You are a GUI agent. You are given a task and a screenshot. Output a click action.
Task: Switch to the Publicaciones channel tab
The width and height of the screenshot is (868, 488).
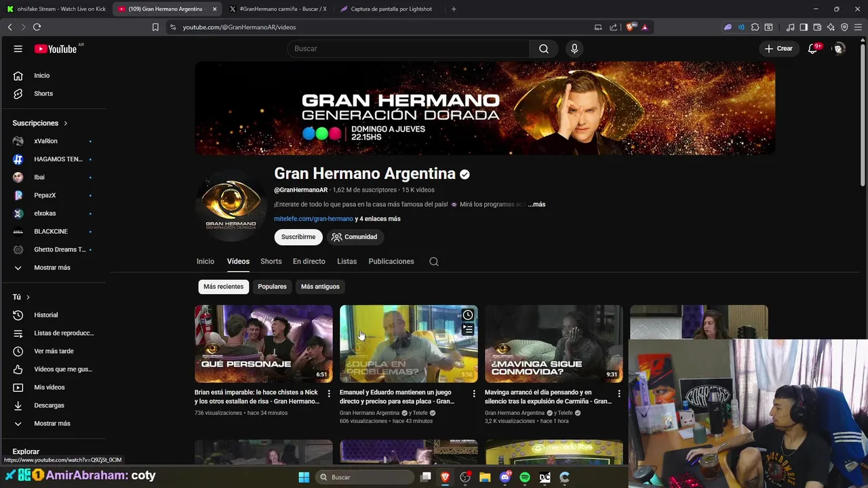391,262
